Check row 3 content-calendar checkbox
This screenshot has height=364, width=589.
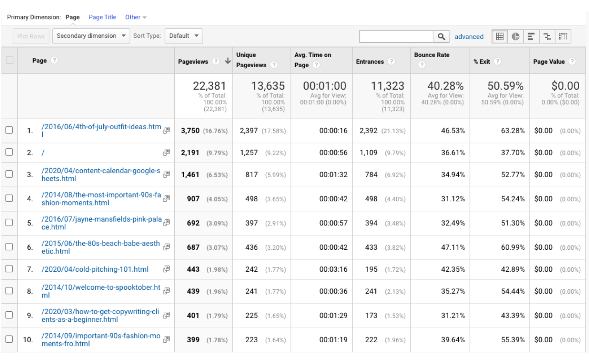[9, 174]
